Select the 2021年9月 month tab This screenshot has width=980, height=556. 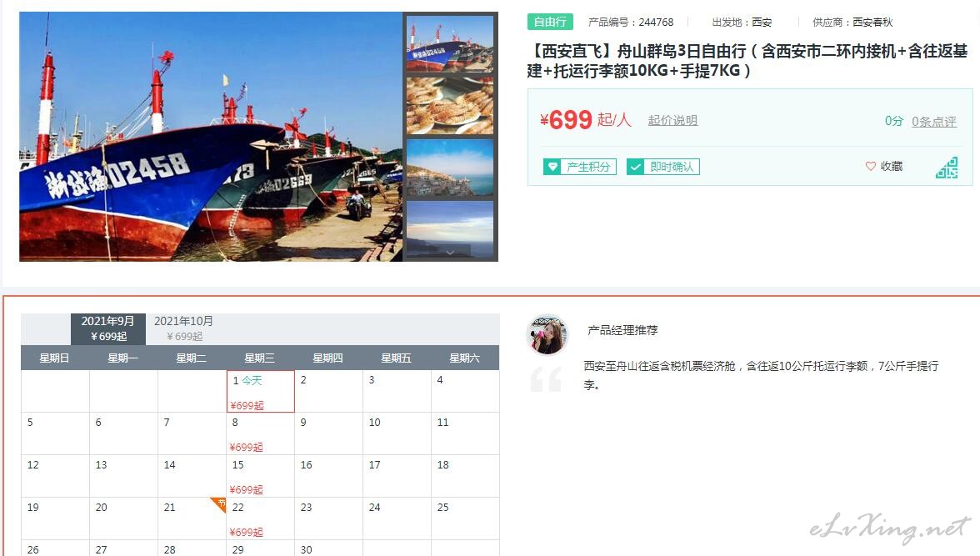tap(108, 328)
